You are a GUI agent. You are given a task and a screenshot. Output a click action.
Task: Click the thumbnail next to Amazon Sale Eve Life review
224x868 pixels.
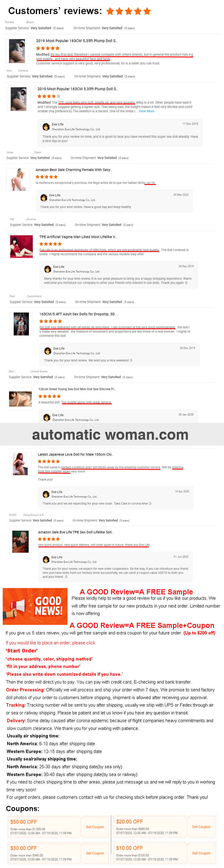21,541
